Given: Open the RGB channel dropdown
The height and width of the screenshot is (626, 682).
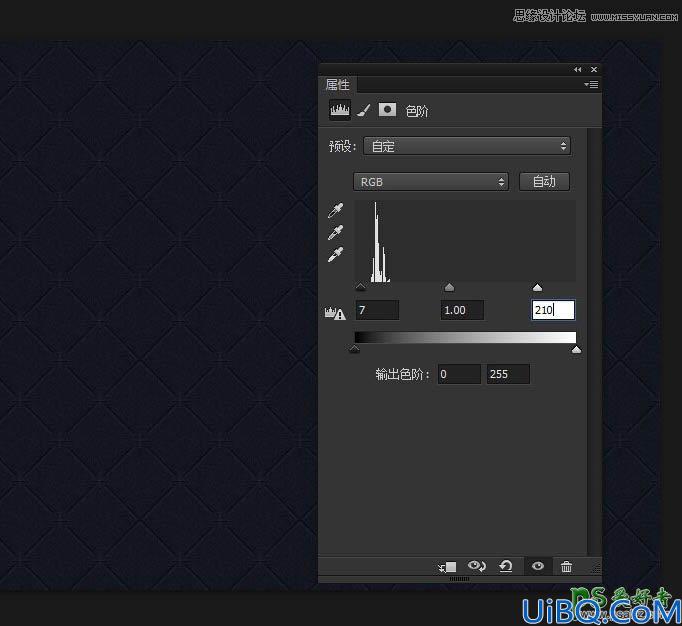Looking at the screenshot, I should (x=431, y=182).
